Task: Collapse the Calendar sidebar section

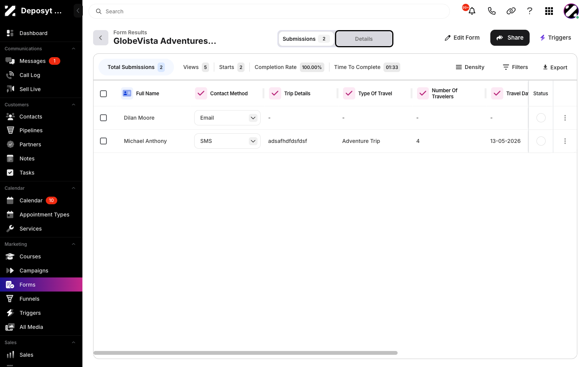Action: pyautogui.click(x=74, y=188)
